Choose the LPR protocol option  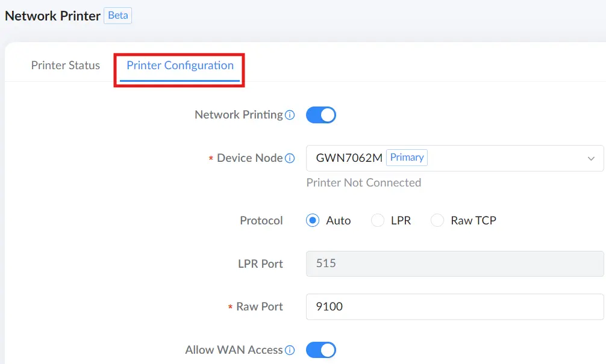(378, 220)
